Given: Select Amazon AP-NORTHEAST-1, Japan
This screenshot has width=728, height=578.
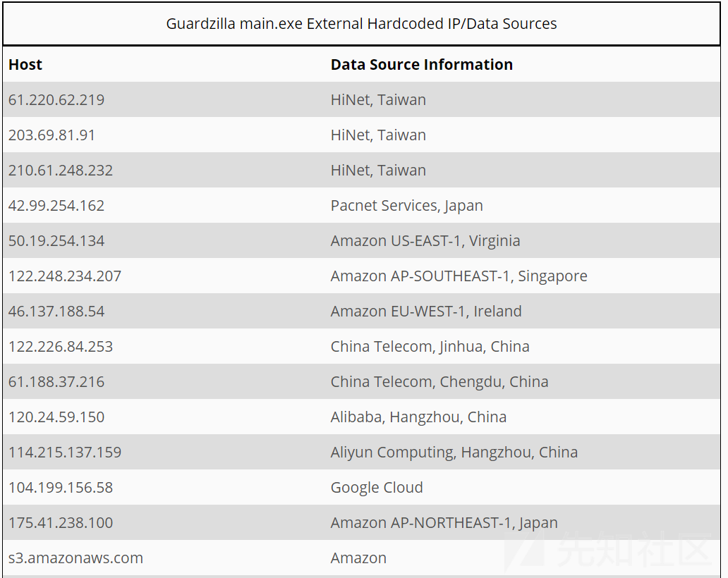Looking at the screenshot, I should tap(444, 523).
